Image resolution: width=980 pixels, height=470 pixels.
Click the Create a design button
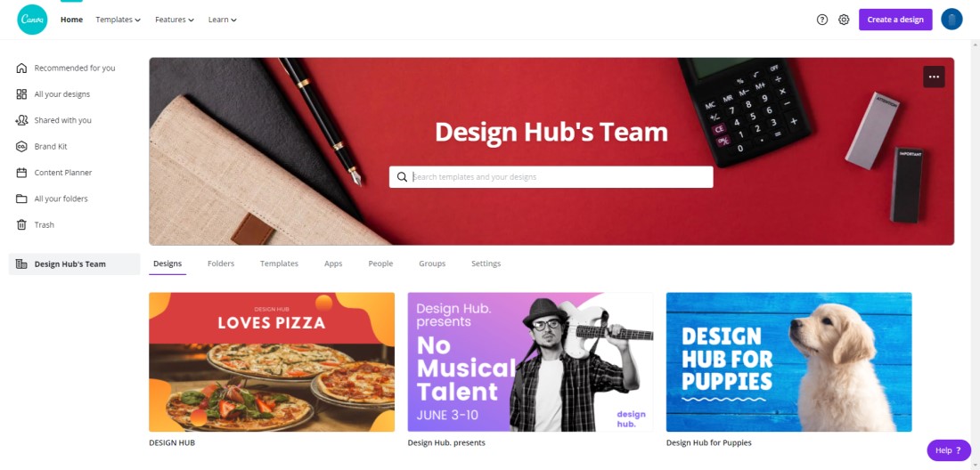pyautogui.click(x=895, y=20)
